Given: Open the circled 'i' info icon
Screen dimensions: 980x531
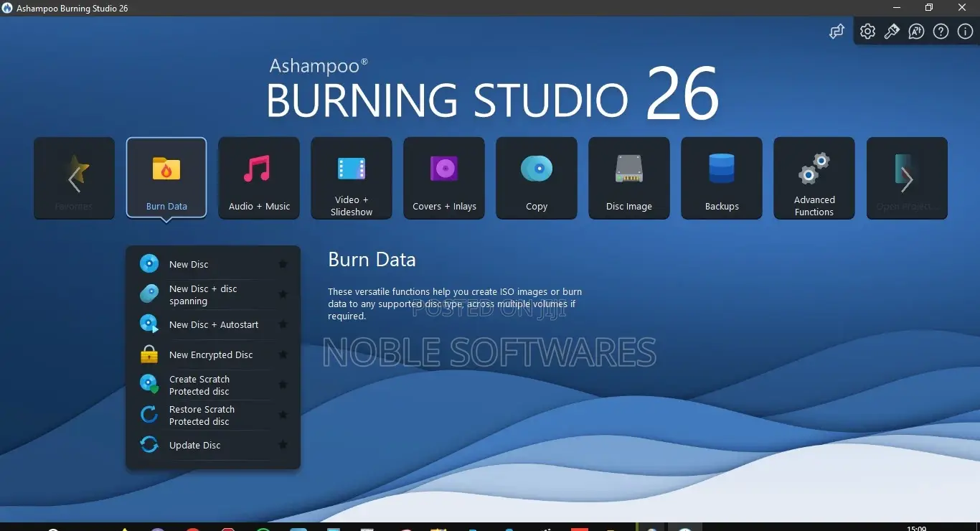Looking at the screenshot, I should tap(965, 32).
